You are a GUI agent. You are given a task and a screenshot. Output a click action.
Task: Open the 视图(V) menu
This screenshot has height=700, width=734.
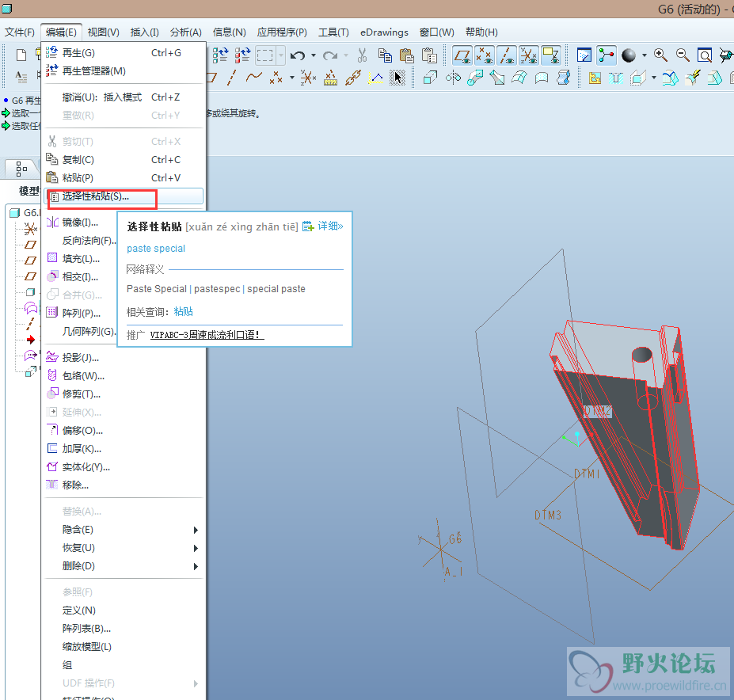pyautogui.click(x=103, y=32)
